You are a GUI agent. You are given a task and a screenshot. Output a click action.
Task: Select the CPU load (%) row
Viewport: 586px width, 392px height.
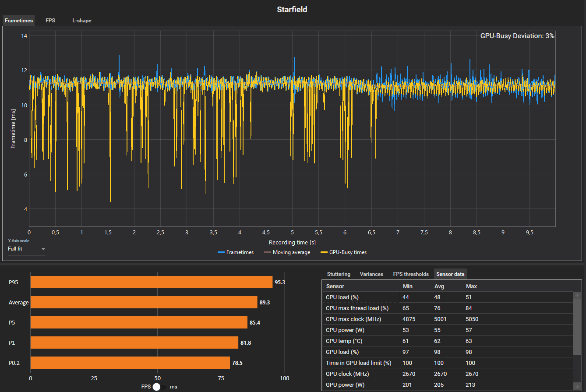tap(448, 297)
